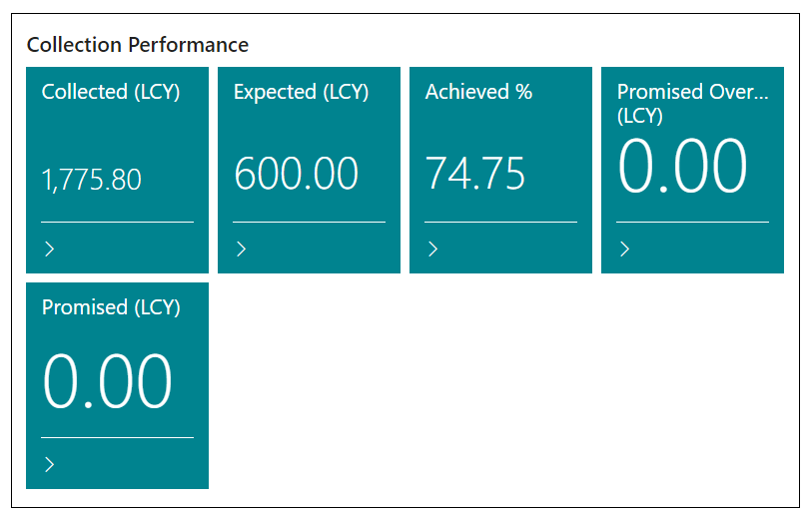
Task: Click the Collected (LCY) tile label
Action: (x=111, y=92)
